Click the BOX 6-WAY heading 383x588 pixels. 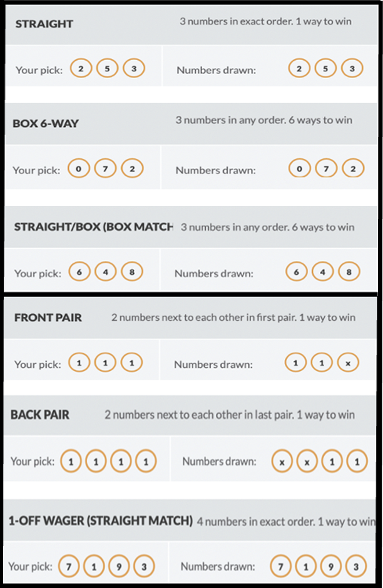[46, 123]
